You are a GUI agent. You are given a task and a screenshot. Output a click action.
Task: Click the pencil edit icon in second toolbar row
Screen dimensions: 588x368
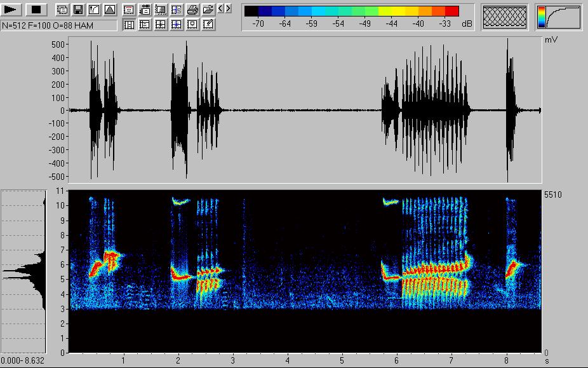[x=208, y=25]
